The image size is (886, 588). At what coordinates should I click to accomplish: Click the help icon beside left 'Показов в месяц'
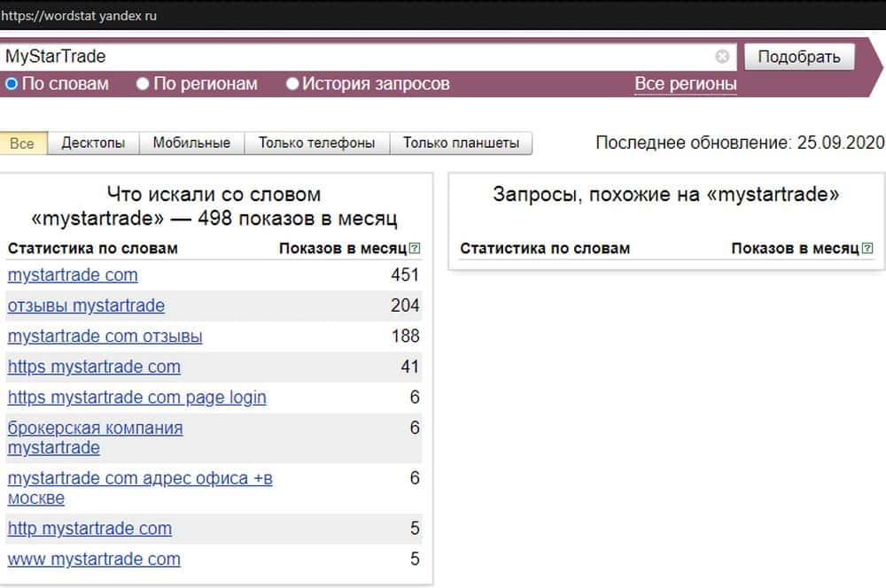pyautogui.click(x=416, y=249)
